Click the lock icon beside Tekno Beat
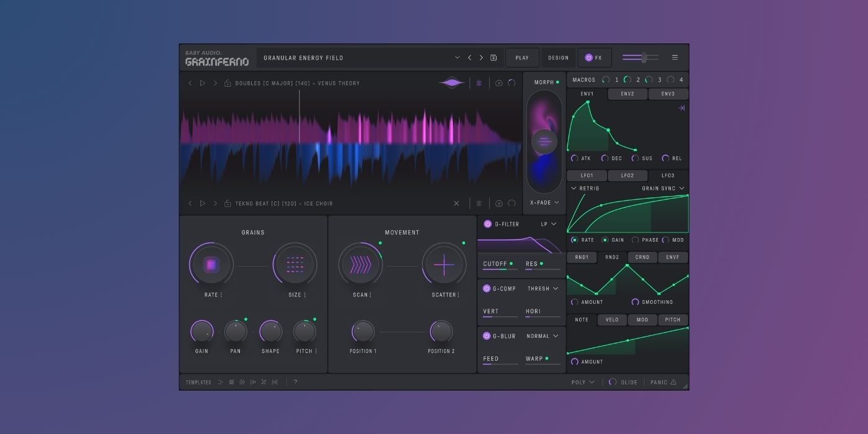 [228, 203]
